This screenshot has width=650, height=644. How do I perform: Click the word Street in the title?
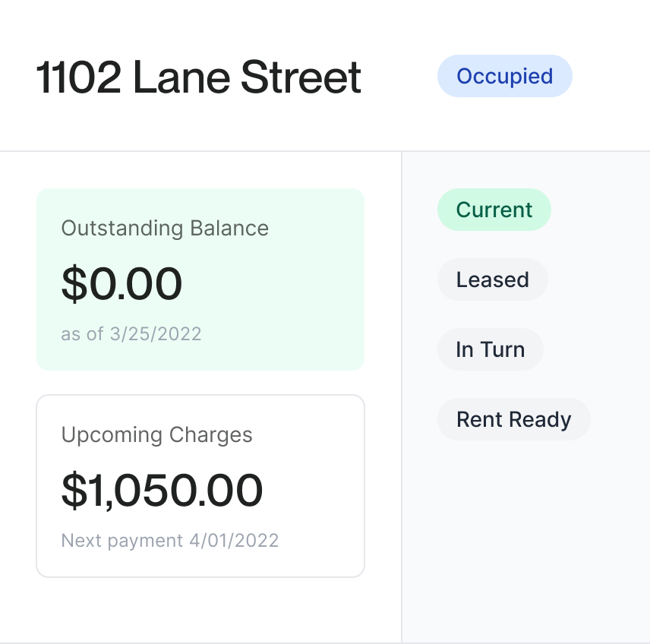point(301,77)
